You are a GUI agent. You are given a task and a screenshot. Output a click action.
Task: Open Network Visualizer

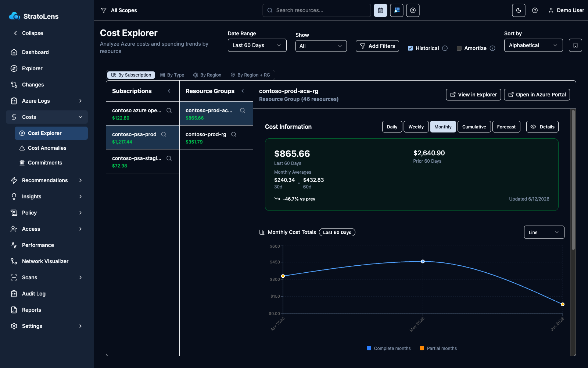(x=47, y=261)
